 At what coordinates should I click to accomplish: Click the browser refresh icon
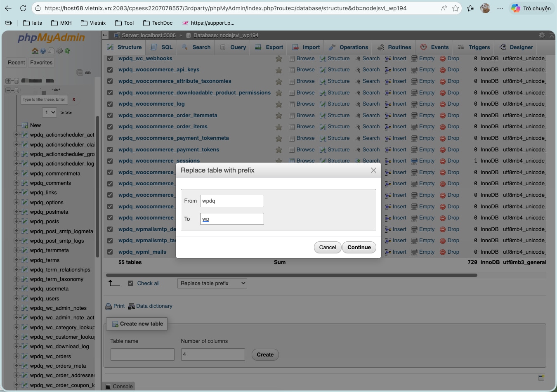click(23, 8)
